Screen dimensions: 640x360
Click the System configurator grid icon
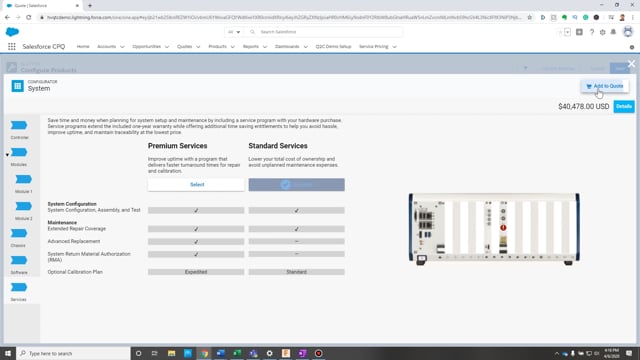18,86
